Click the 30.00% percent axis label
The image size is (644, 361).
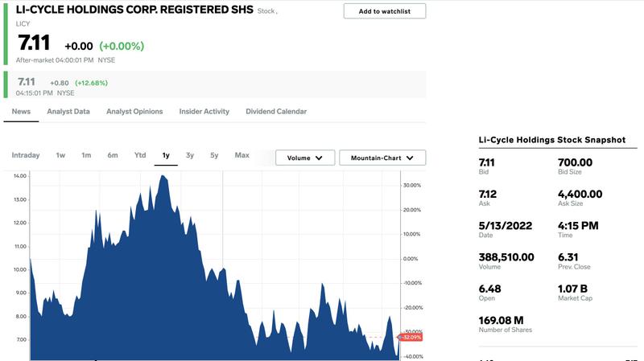click(x=412, y=186)
